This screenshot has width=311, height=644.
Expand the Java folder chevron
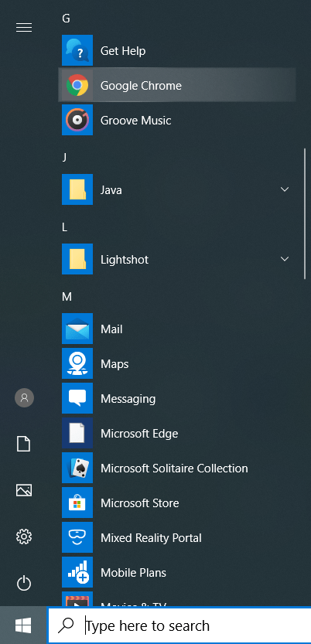[x=284, y=189]
